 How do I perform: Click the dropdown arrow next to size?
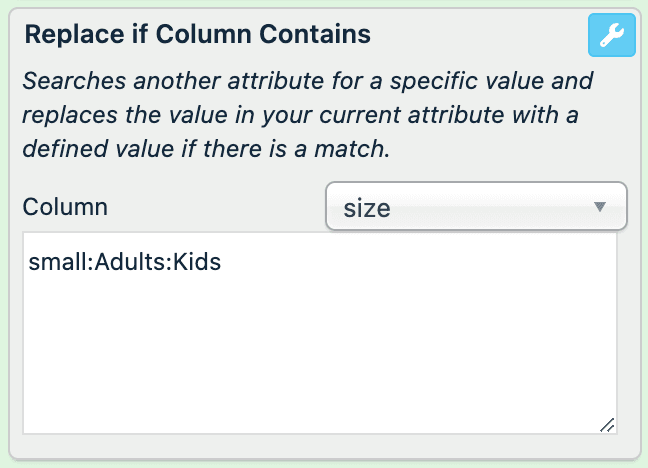coord(600,207)
